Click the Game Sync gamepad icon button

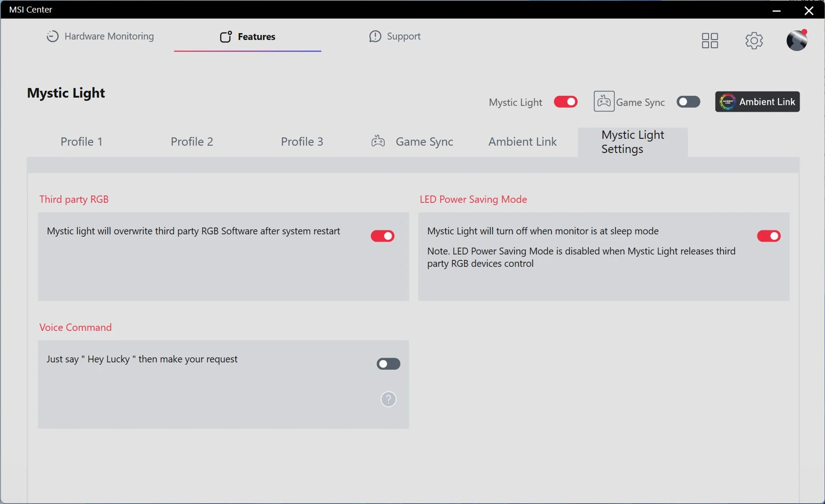[x=604, y=101]
